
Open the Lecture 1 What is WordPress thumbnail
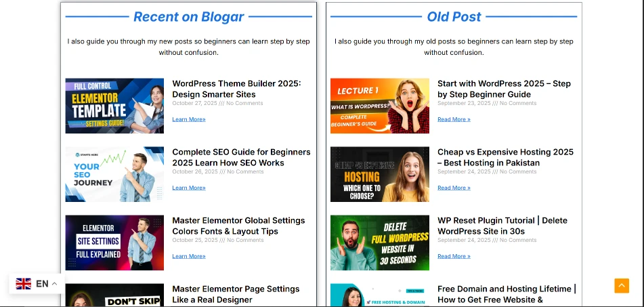point(380,106)
